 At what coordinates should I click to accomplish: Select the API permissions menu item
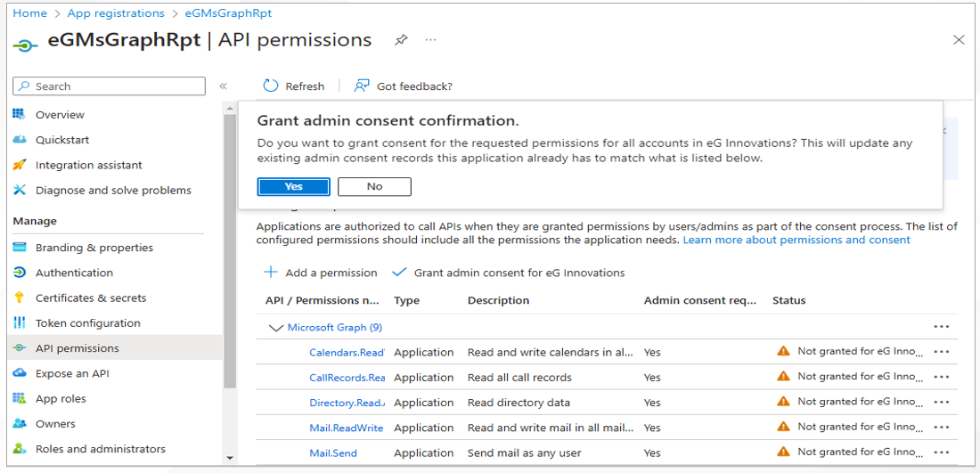point(114,348)
